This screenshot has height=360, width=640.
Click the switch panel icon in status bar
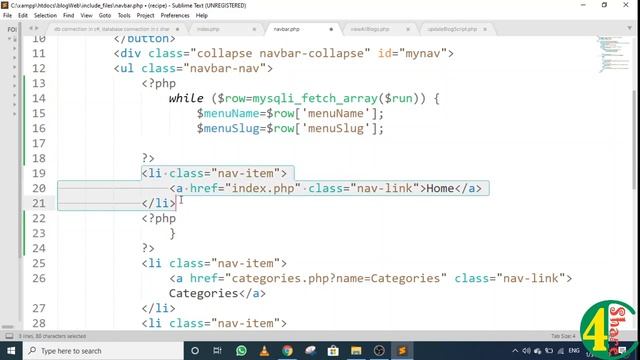point(9,336)
